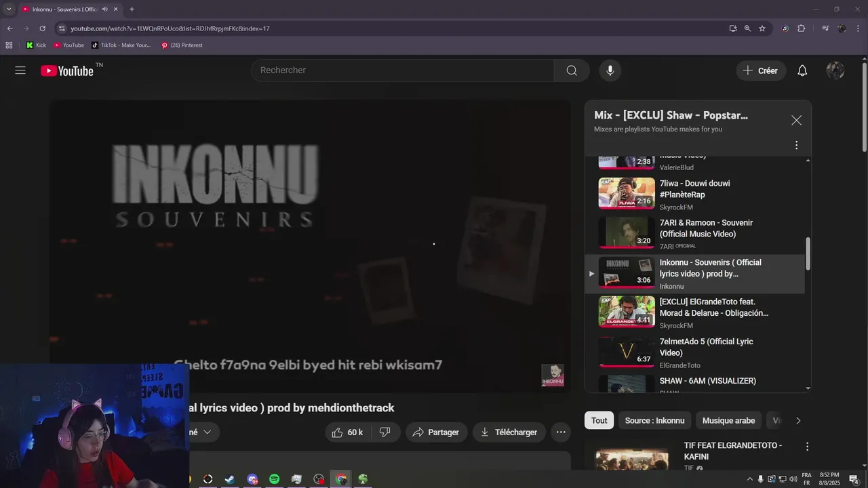868x488 pixels.
Task: Close the Mix playlist panel
Action: [x=796, y=120]
